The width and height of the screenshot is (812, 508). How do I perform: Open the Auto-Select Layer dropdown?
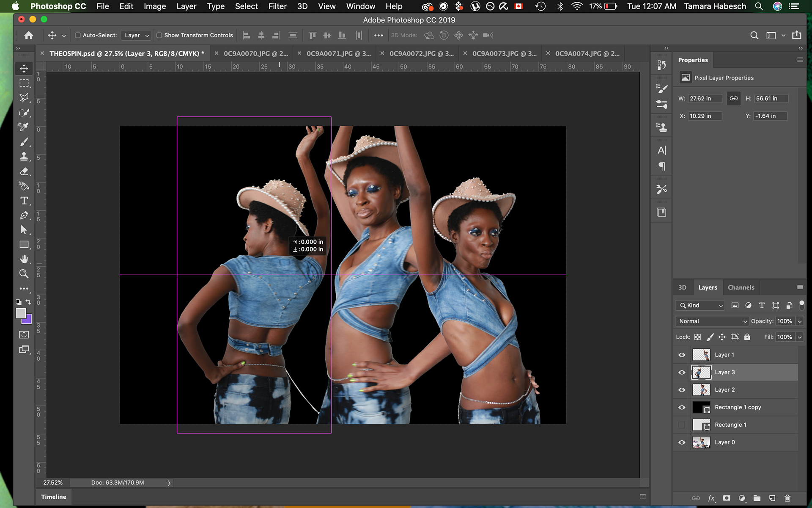click(136, 36)
